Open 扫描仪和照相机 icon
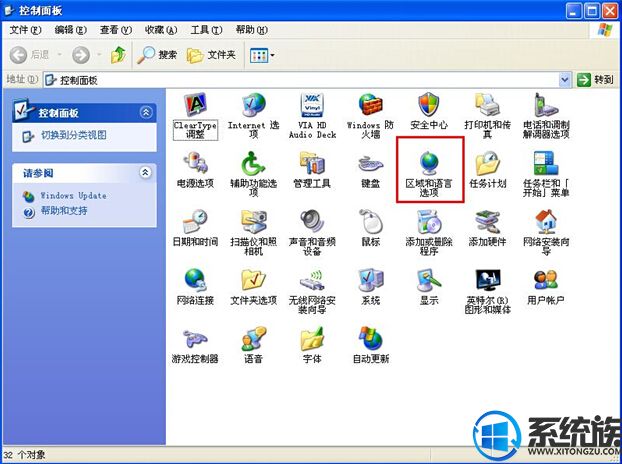Image resolution: width=622 pixels, height=464 pixels. pyautogui.click(x=253, y=221)
